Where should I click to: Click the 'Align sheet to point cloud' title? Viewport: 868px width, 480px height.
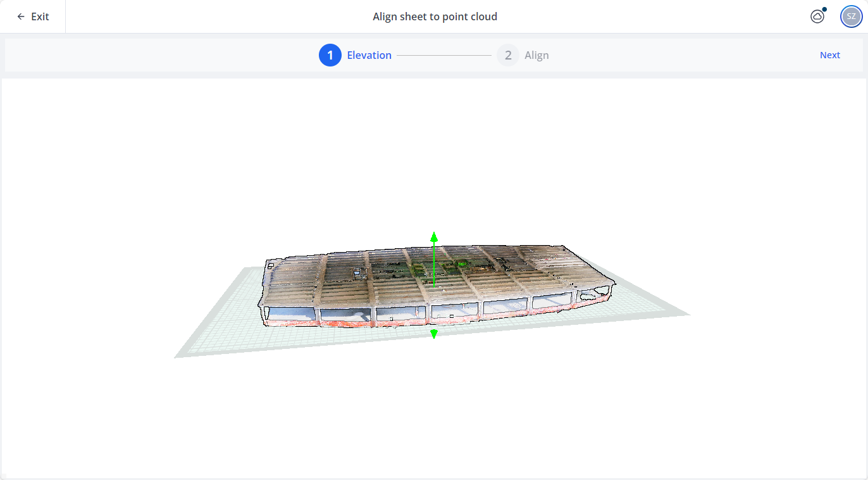pos(435,16)
